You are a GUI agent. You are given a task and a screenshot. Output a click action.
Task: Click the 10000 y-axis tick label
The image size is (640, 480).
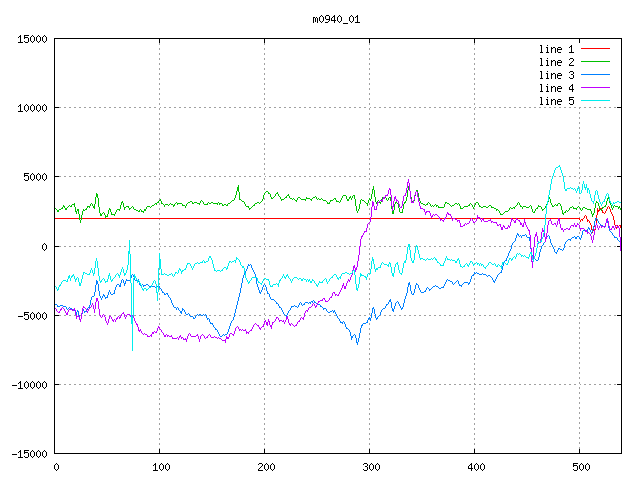tap(32, 108)
